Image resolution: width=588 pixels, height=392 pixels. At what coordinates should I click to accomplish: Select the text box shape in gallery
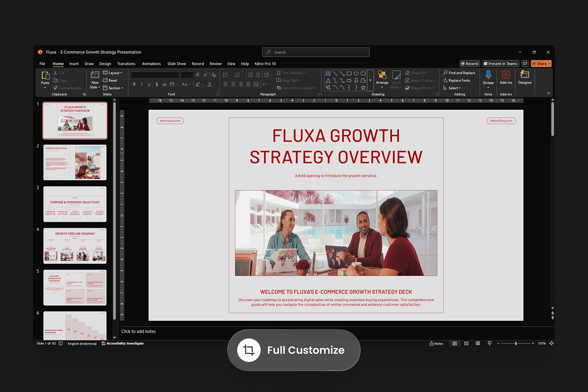pyautogui.click(x=328, y=73)
